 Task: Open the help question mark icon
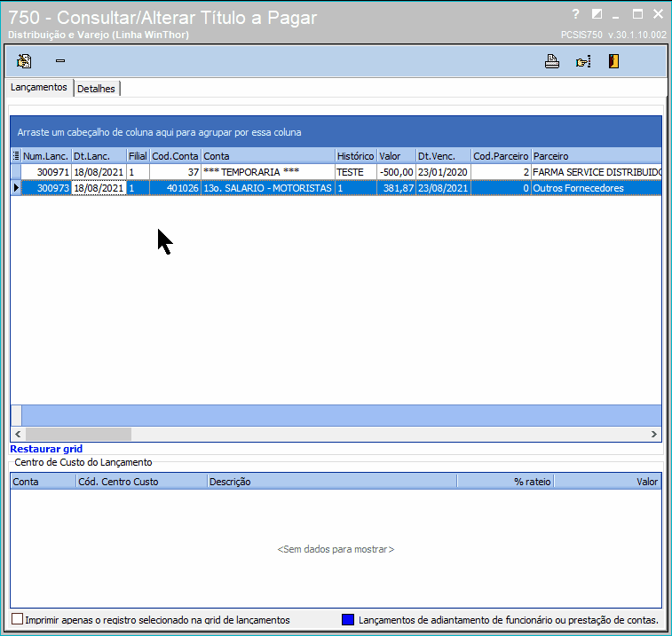pyautogui.click(x=575, y=14)
